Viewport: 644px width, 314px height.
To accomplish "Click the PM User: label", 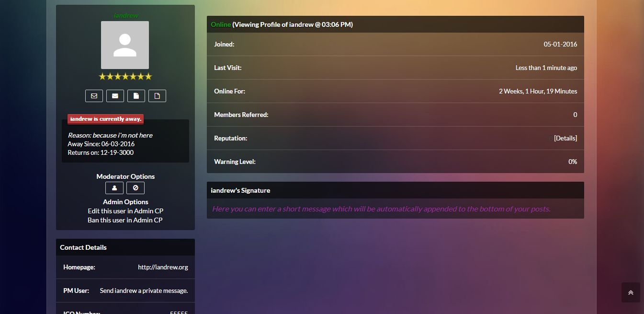I will pyautogui.click(x=76, y=291).
